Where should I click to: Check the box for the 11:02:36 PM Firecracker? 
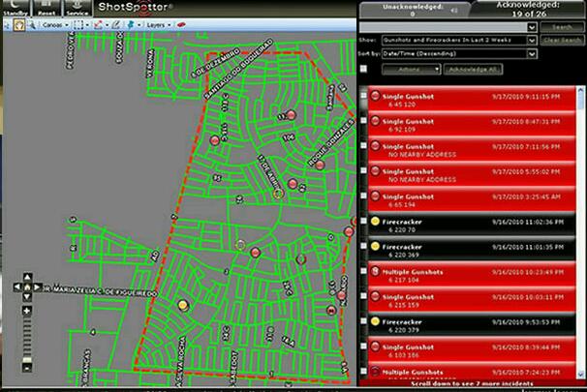coord(363,221)
